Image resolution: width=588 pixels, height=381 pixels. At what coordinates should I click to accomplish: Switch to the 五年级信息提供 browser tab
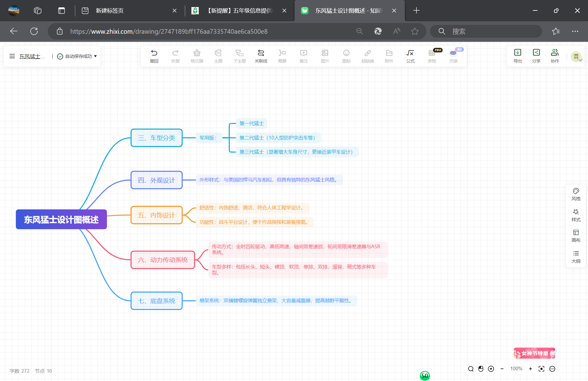[239, 11]
